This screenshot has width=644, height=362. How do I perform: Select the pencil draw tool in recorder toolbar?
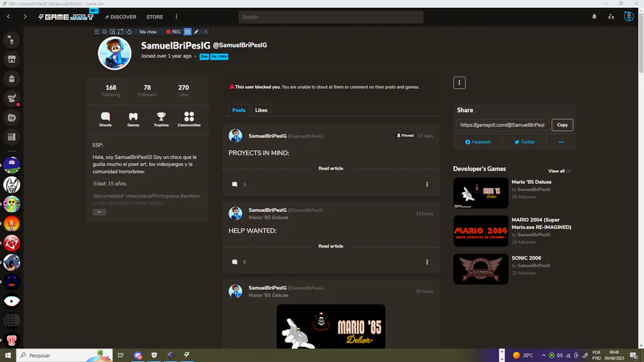[x=196, y=31]
